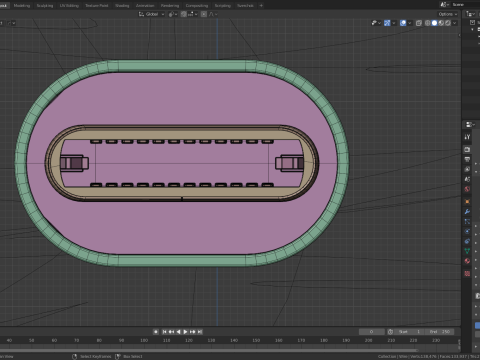The image size is (480, 360).
Task: Open the Compositing workspace tab
Action: click(197, 5)
